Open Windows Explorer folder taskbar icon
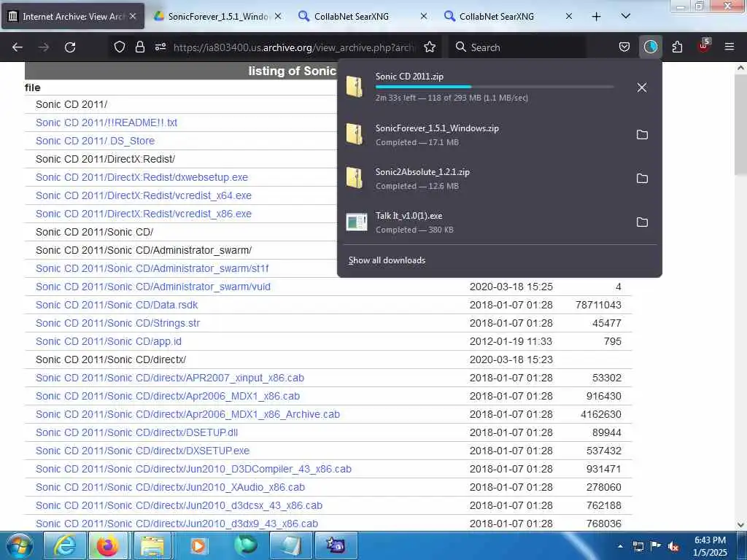 152,545
